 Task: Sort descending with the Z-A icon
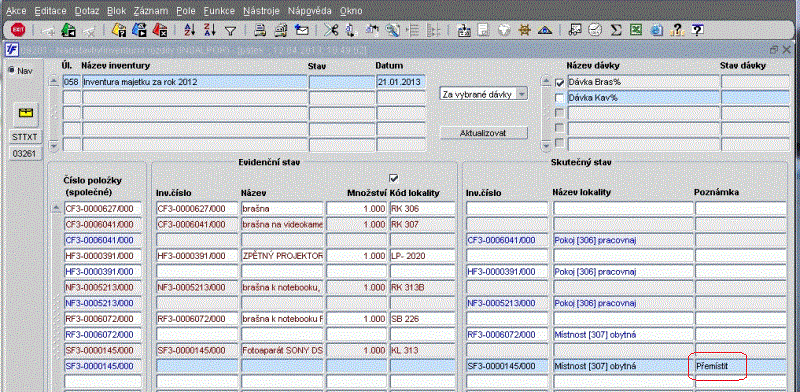pyautogui.click(x=210, y=30)
